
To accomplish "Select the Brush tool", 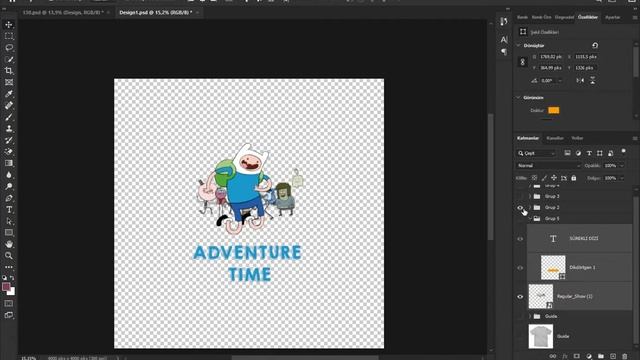I will [x=9, y=117].
